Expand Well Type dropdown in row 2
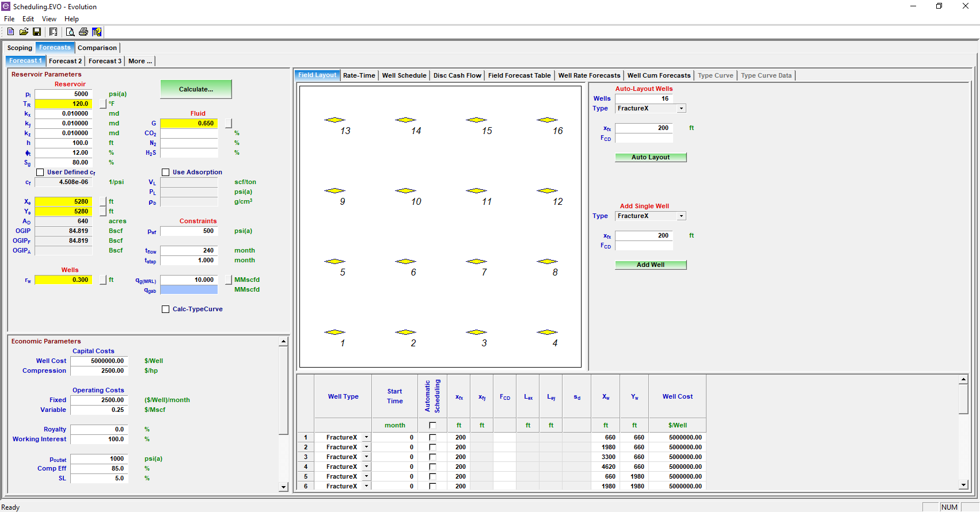 click(x=366, y=447)
